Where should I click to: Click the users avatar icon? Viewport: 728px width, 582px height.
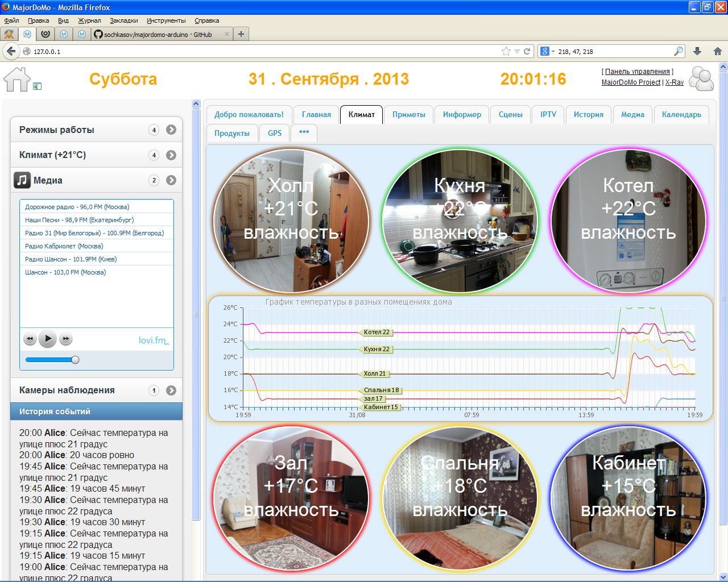(x=701, y=79)
